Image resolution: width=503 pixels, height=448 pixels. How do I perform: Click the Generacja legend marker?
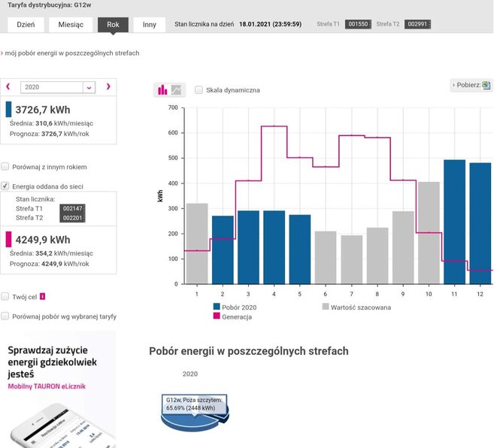click(217, 317)
